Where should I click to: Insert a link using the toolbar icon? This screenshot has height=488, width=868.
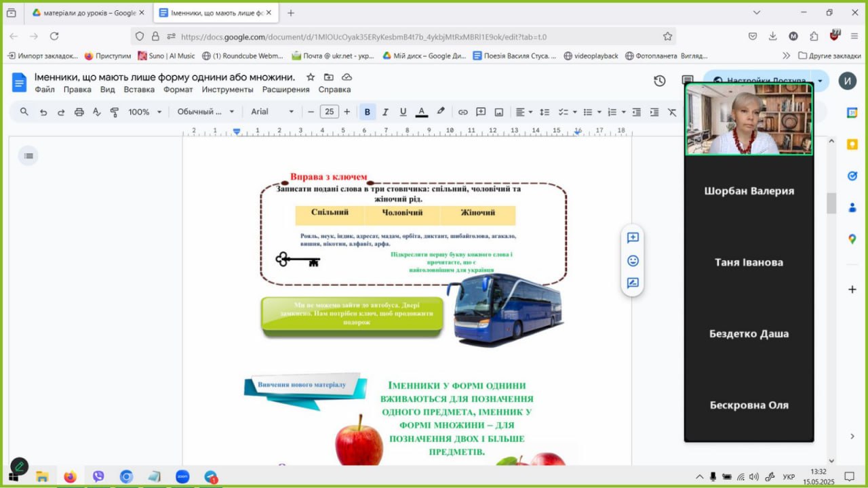(x=462, y=112)
